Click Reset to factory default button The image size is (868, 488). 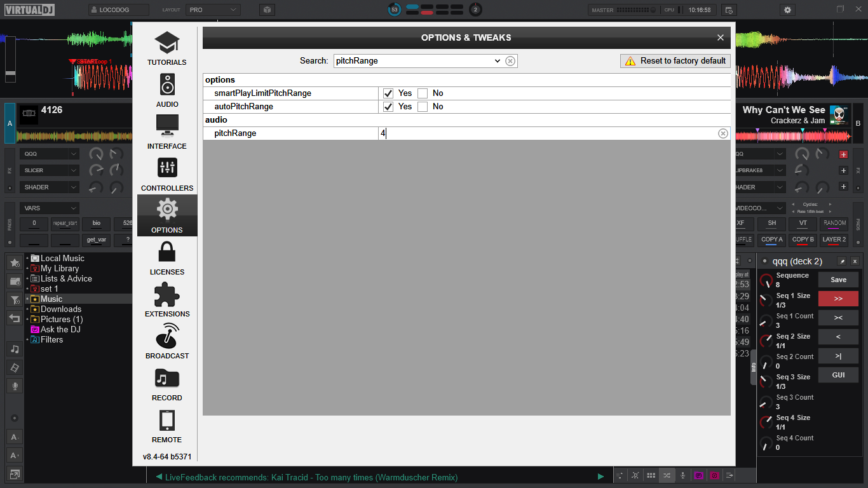click(x=675, y=61)
